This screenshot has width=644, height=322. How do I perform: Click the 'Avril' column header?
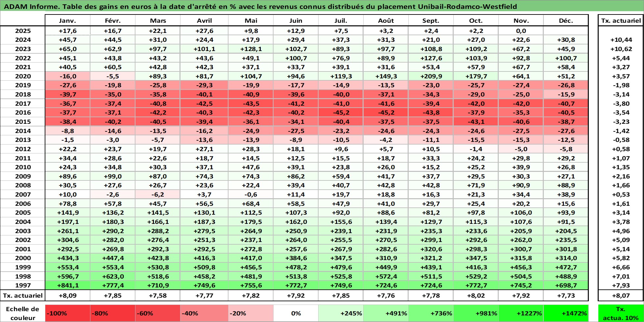click(204, 20)
